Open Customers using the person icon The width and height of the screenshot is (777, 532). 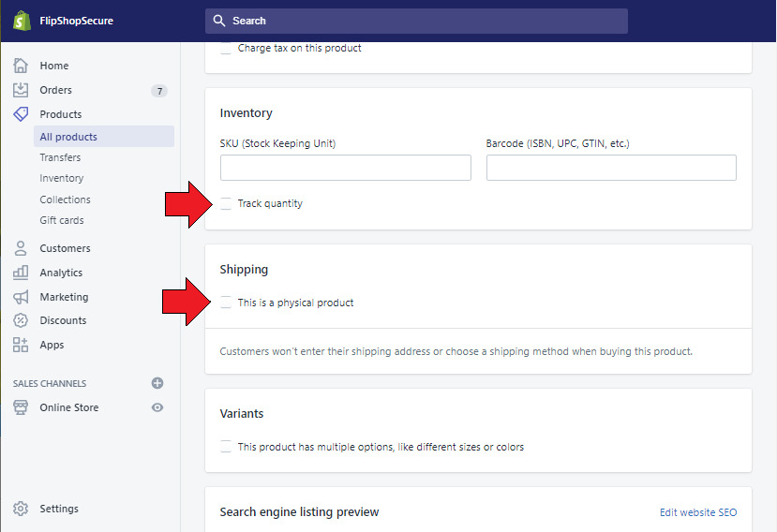(21, 248)
